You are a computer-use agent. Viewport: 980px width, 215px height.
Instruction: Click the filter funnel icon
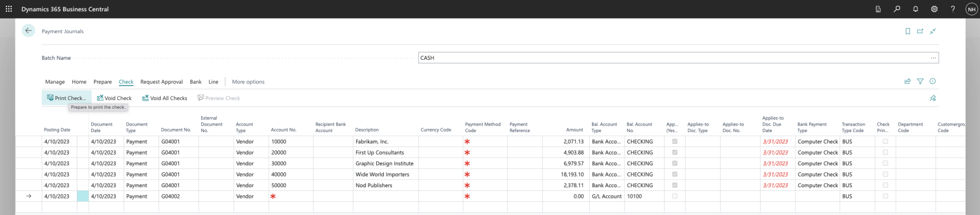click(x=920, y=82)
